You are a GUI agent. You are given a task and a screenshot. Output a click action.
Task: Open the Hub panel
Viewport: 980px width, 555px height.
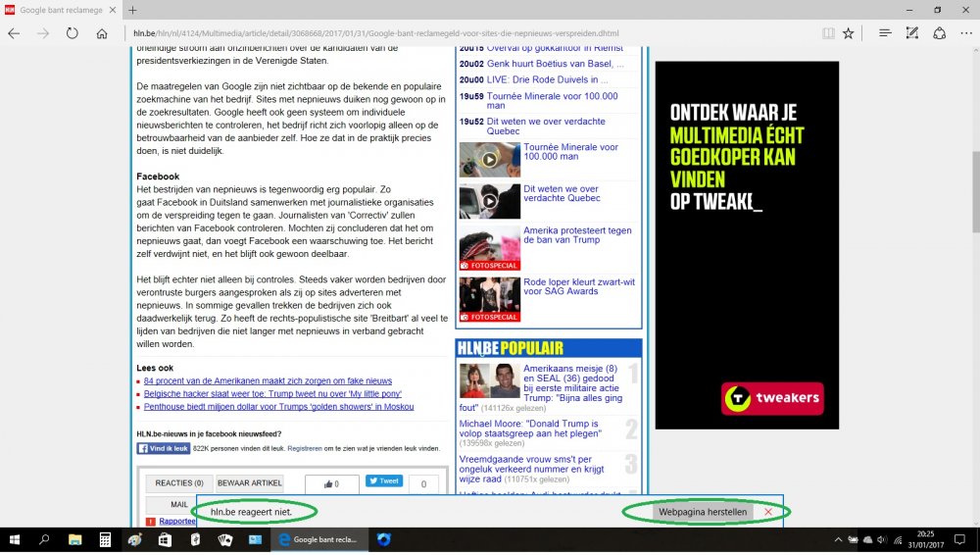[885, 33]
